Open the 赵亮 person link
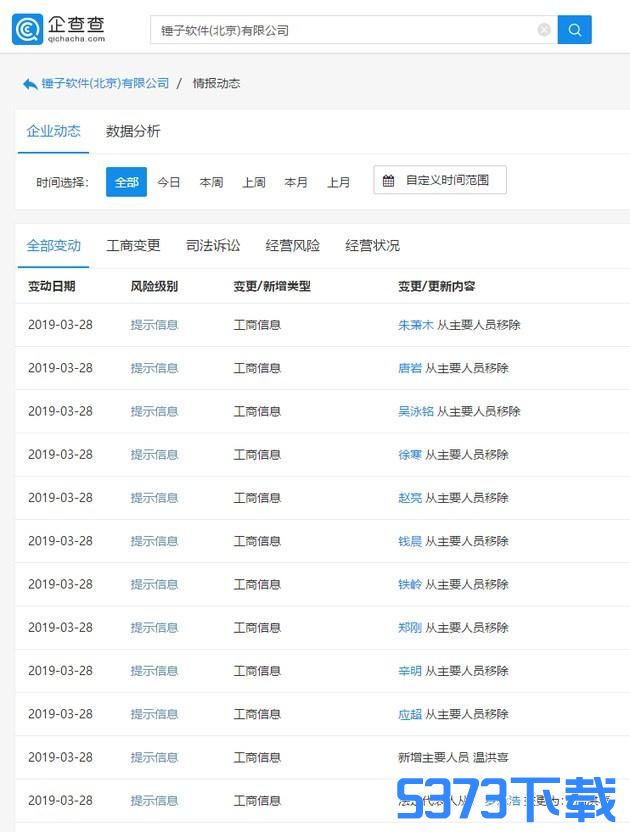Screen dimensions: 630x832 tap(410, 498)
